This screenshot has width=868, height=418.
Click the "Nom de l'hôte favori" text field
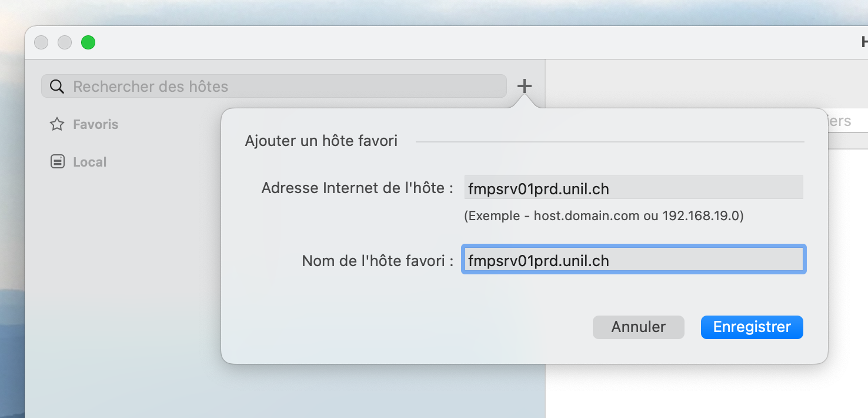point(633,260)
